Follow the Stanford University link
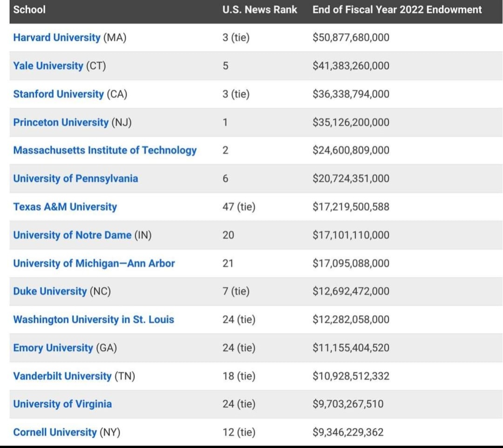 (58, 94)
